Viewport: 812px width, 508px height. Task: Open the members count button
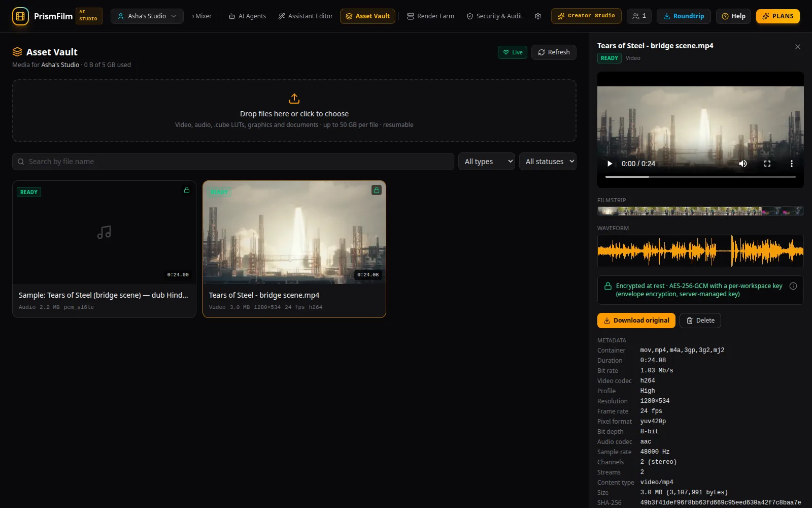click(x=639, y=16)
